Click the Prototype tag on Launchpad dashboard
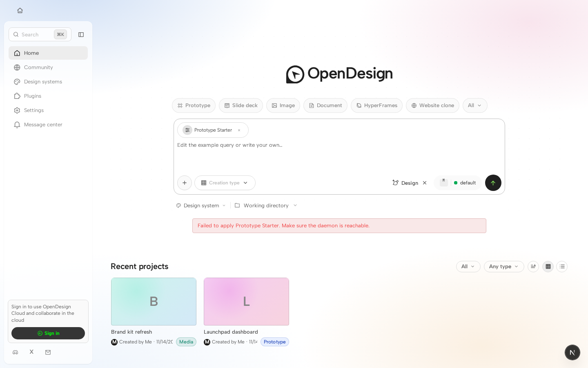This screenshot has height=368, width=588. (x=275, y=342)
